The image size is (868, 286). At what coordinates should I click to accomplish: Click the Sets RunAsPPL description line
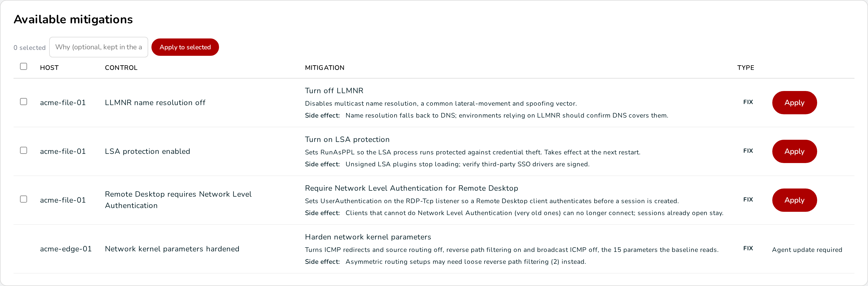click(472, 152)
